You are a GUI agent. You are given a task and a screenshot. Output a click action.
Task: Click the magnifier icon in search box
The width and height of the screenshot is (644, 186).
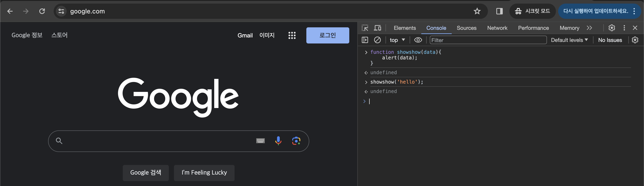59,141
